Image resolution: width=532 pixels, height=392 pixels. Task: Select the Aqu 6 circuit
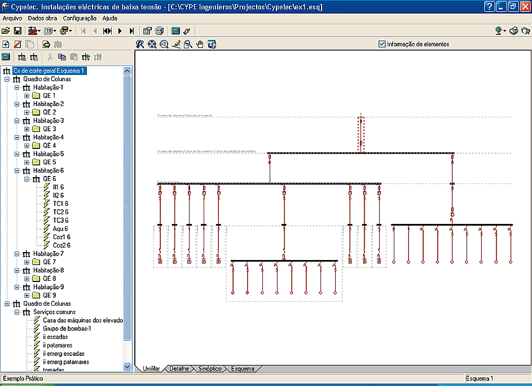[x=60, y=228]
